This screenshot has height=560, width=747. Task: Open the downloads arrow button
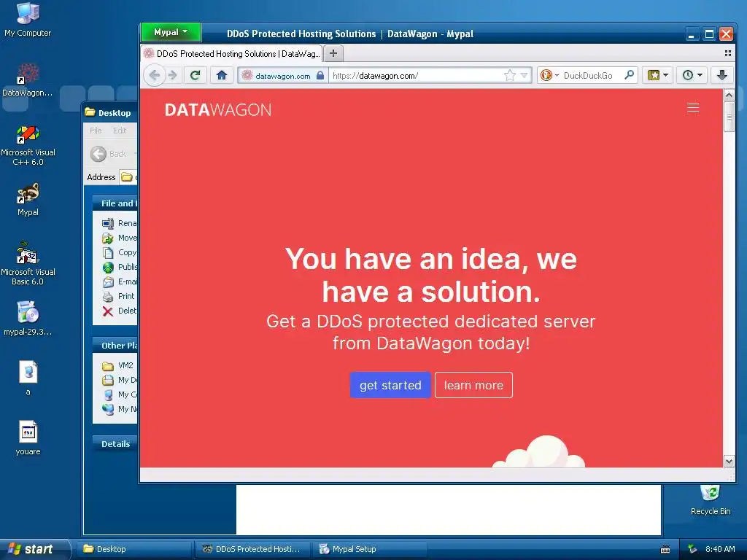(722, 75)
